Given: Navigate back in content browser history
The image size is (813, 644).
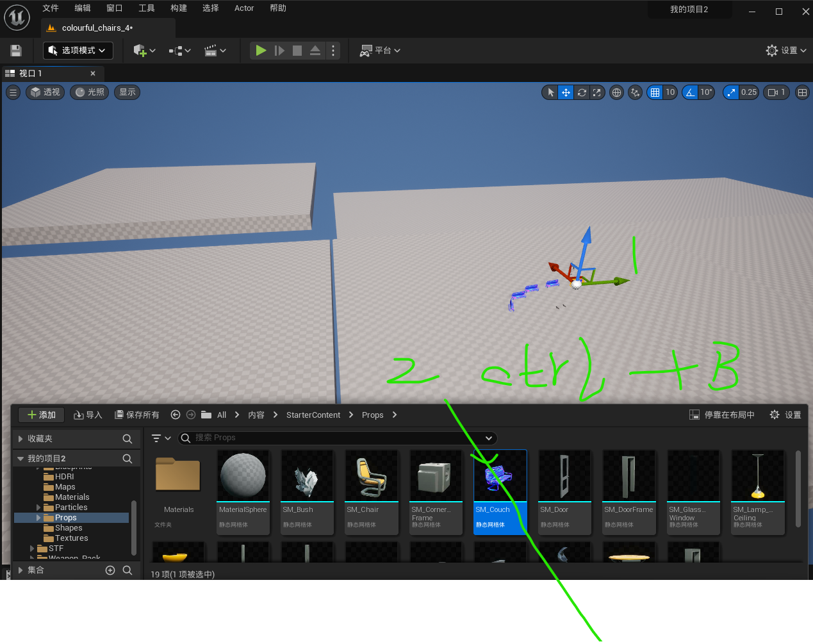Looking at the screenshot, I should click(176, 415).
